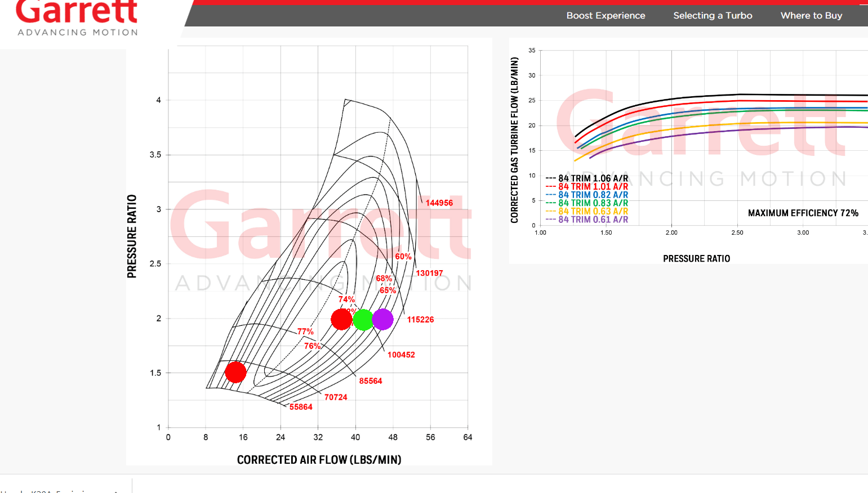Click the 74% efficiency island label

[x=345, y=299]
